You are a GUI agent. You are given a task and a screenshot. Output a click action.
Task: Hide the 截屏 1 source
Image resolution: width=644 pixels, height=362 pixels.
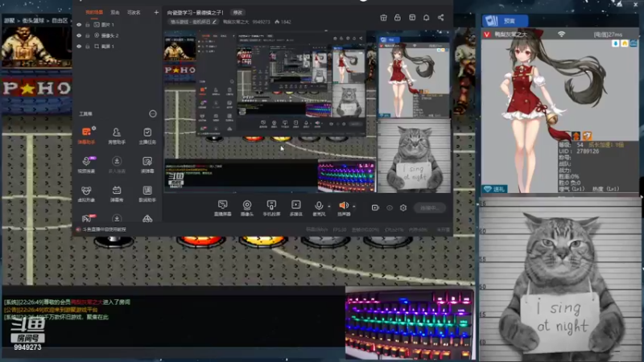tap(79, 47)
